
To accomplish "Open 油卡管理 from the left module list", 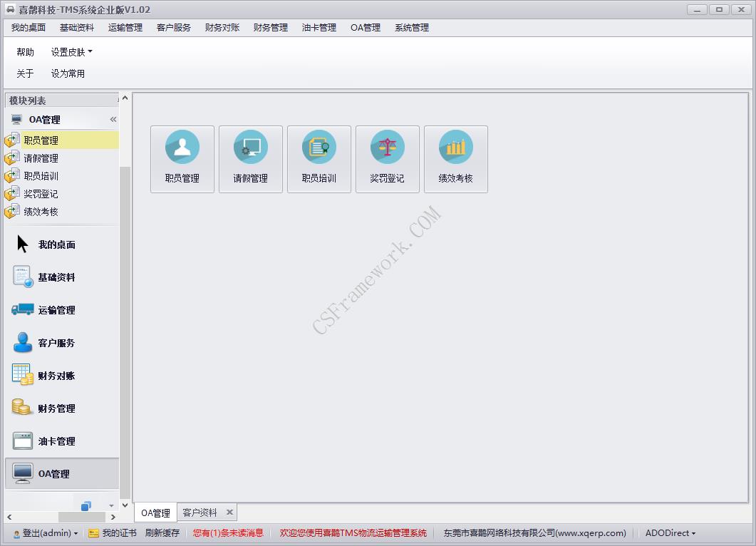I will coord(57,441).
